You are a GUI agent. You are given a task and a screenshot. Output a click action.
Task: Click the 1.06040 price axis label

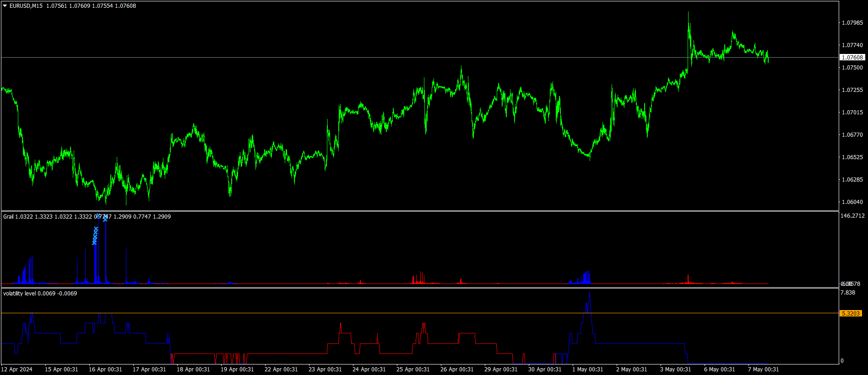click(852, 202)
